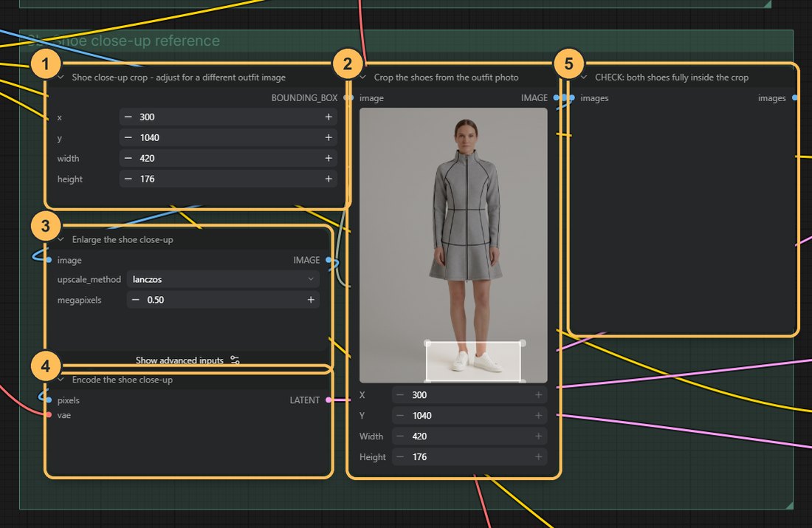Click the outfit photo preview in crop node
The width and height of the screenshot is (812, 528).
click(x=453, y=245)
